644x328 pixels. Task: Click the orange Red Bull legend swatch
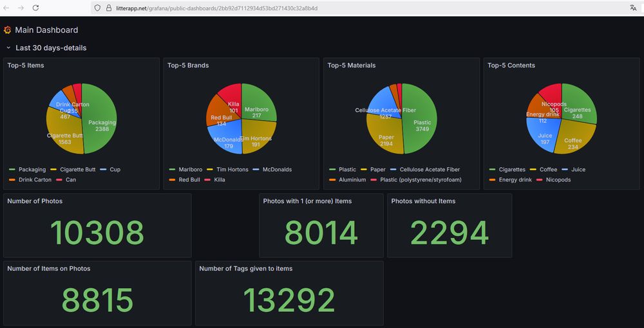coord(172,180)
